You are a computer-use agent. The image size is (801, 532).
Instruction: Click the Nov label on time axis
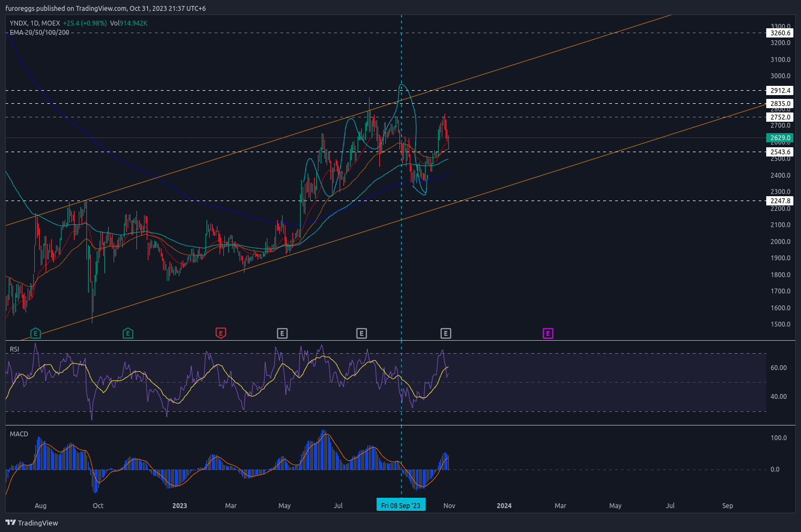(x=449, y=506)
